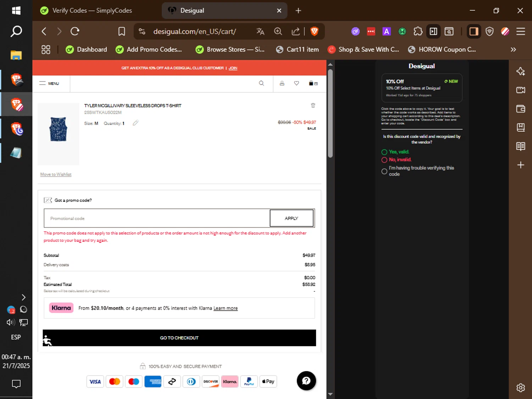Open the Windows notification center icon
Screen dimensions: 532x399
(x=16, y=384)
